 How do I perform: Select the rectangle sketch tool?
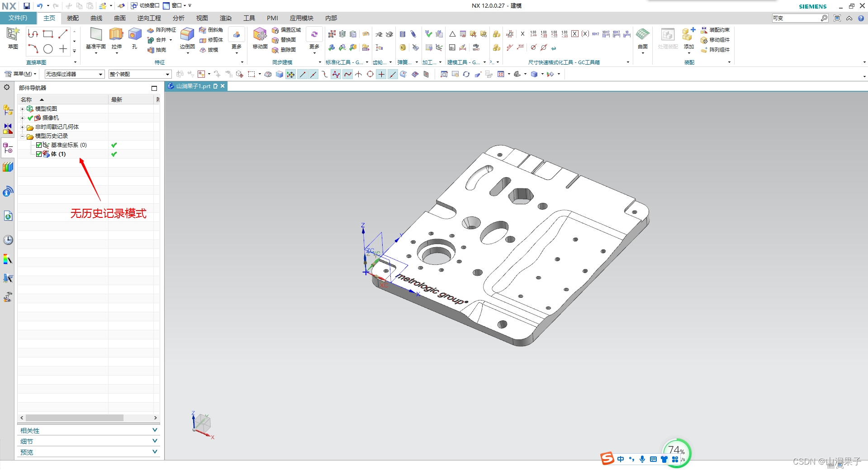(48, 34)
